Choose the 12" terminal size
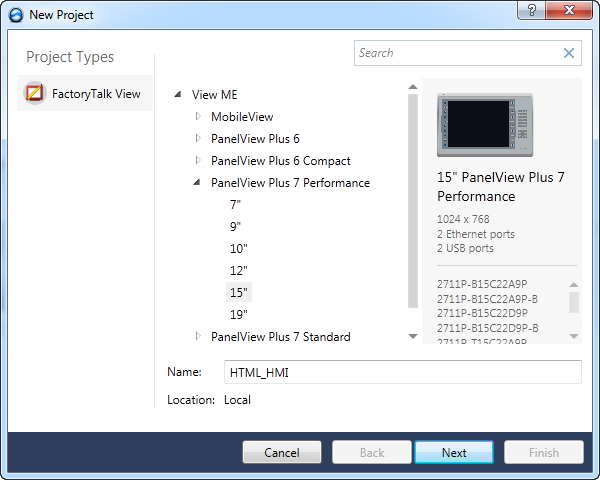Viewport: 600px width, 480px height. [x=238, y=271]
